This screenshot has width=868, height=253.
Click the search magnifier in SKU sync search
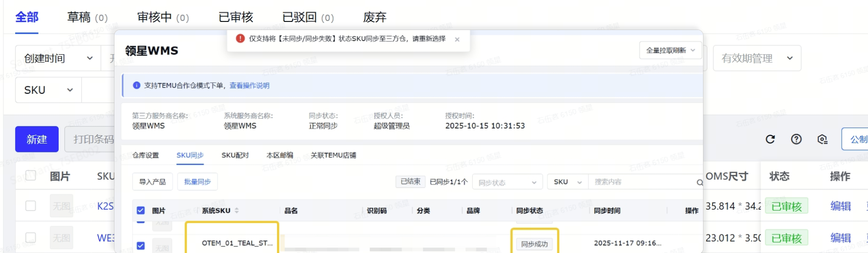coord(699,182)
